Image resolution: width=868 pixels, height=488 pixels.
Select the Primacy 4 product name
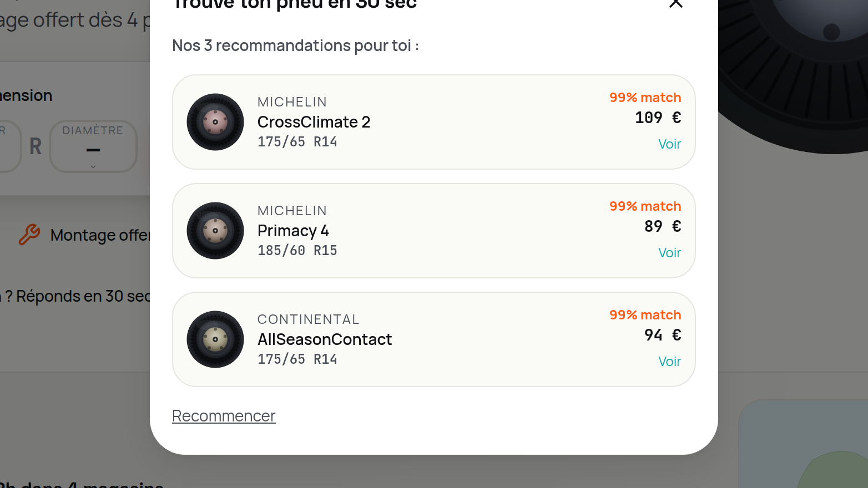coord(293,231)
